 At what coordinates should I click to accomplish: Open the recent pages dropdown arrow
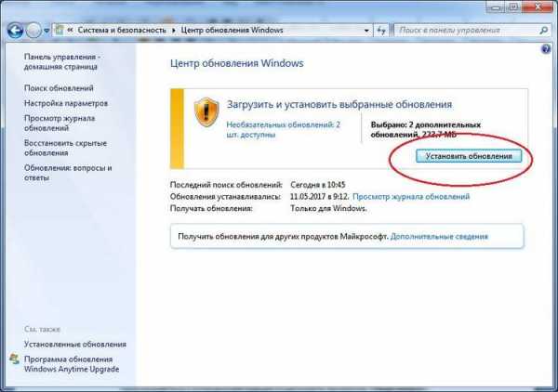pyautogui.click(x=46, y=31)
